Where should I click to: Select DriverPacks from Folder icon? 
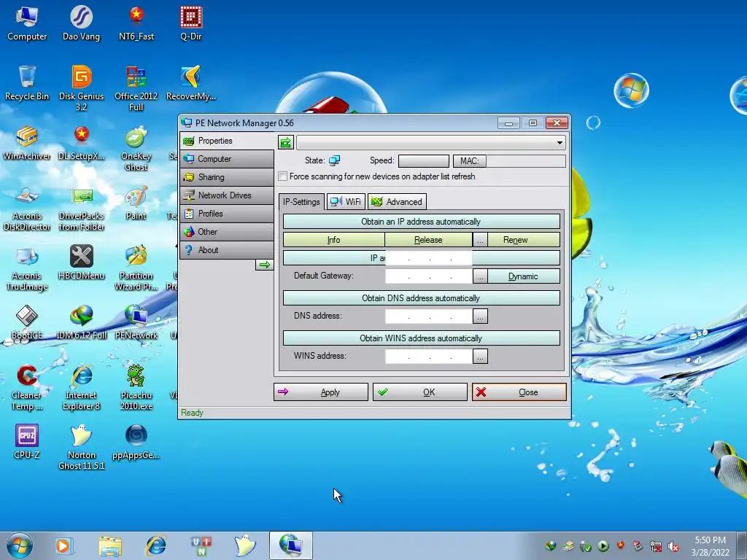82,209
